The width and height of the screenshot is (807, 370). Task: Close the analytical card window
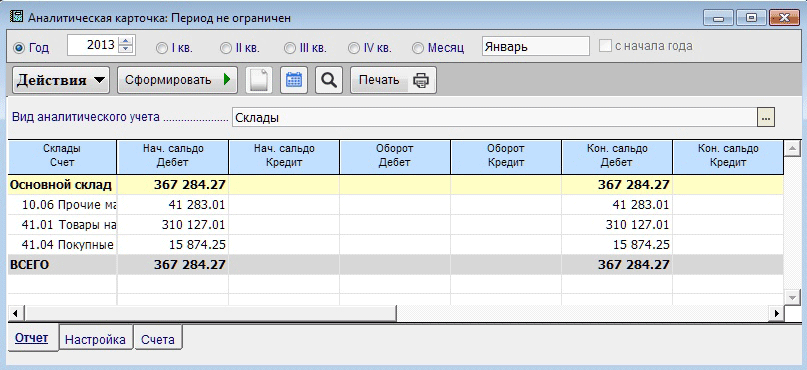(784, 18)
